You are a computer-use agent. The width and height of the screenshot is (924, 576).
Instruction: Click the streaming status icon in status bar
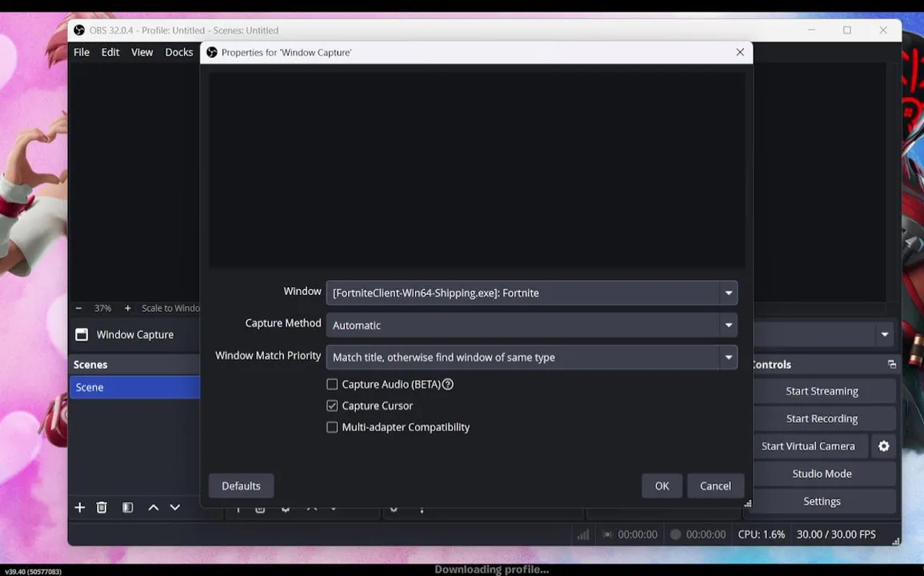point(607,534)
